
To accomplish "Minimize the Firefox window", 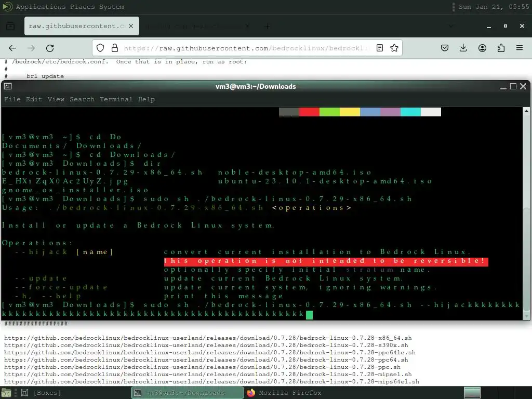I will (488, 26).
